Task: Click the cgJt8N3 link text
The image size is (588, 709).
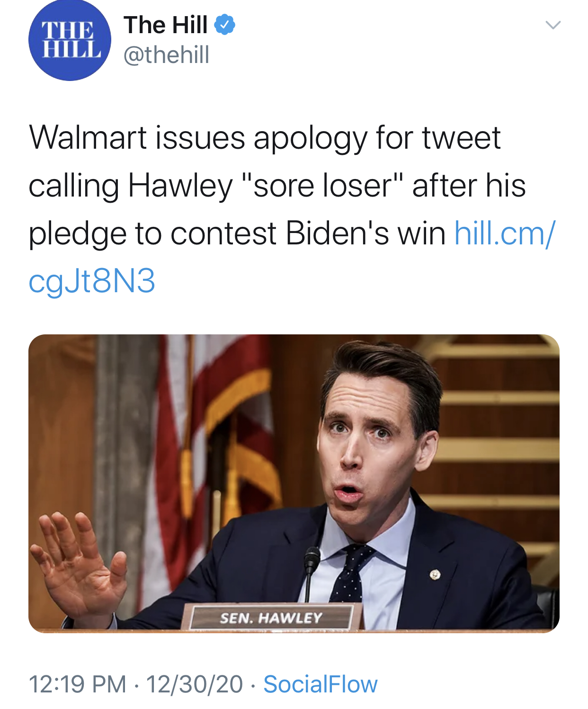Action: [92, 281]
